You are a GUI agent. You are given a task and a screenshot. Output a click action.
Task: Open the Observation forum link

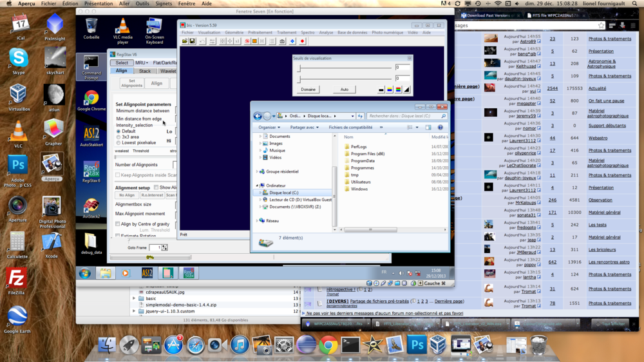[600, 200]
